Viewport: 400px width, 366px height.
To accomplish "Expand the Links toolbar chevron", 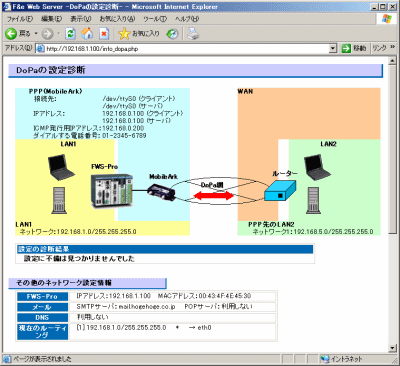I will [392, 48].
